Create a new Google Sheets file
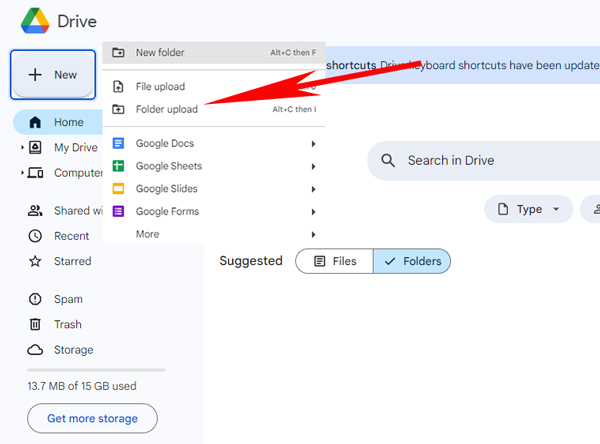Image resolution: width=600 pixels, height=444 pixels. pyautogui.click(x=214, y=166)
